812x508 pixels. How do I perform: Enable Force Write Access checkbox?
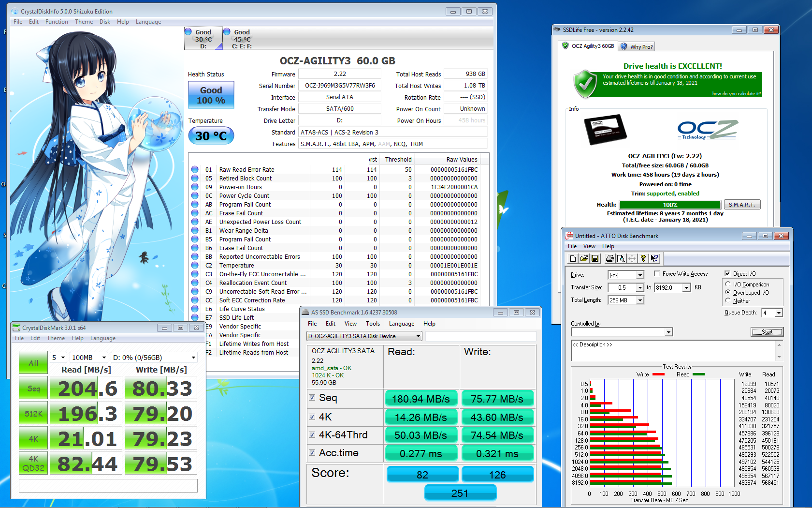pos(657,274)
